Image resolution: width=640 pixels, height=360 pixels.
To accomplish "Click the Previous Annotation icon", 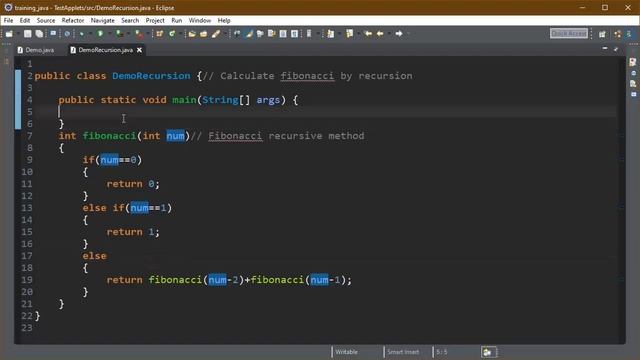I will coord(350,33).
